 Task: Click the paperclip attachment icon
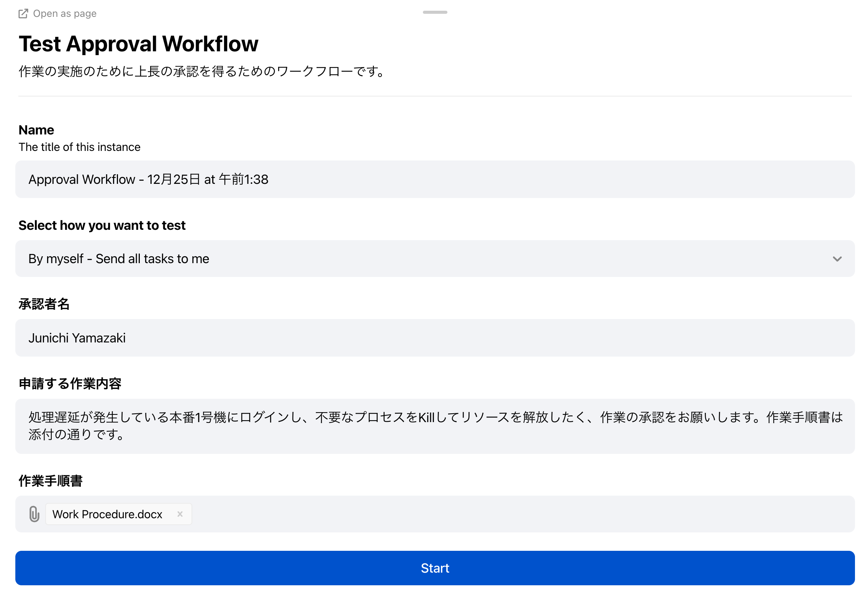34,514
